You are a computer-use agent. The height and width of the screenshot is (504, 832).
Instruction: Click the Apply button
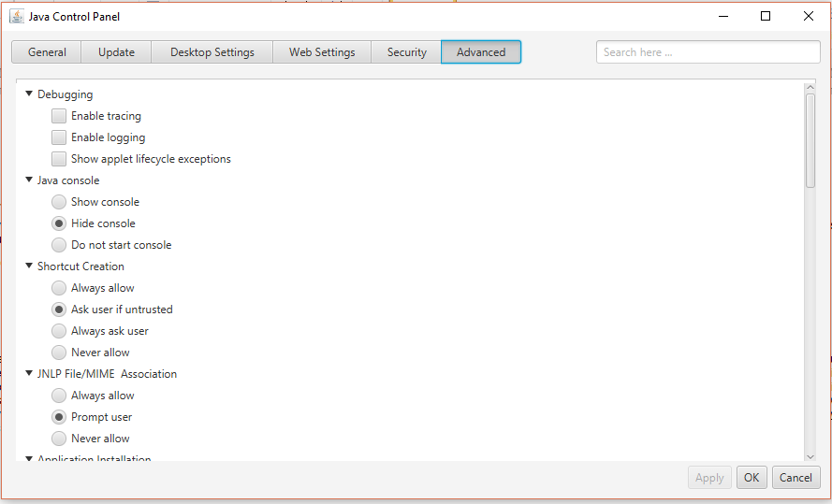point(709,478)
